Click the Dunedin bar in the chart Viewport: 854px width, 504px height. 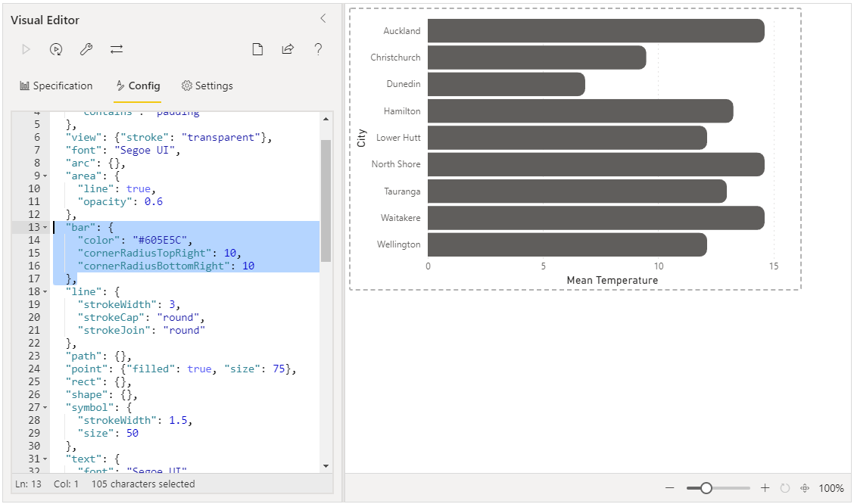pyautogui.click(x=506, y=84)
